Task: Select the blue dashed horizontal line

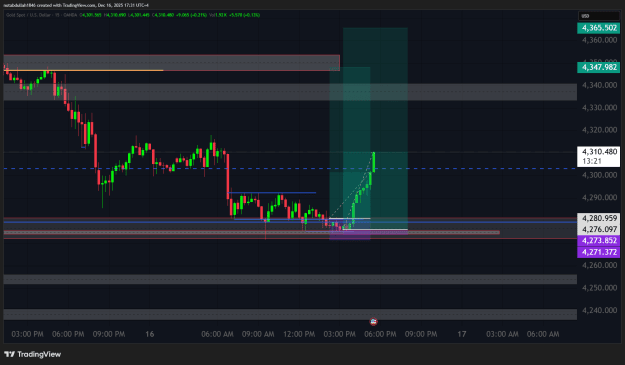Action: [x=290, y=169]
